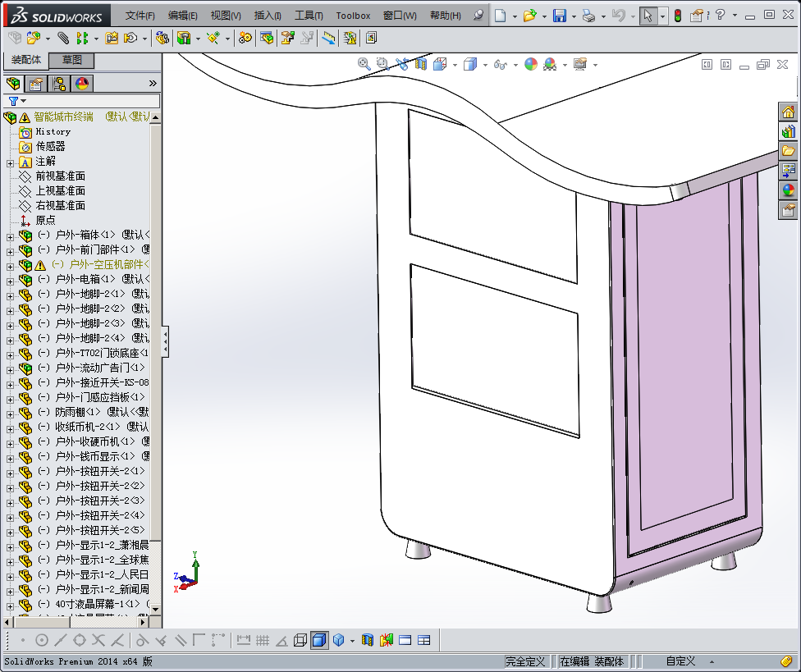Click the Zoom to Fit icon
Viewport: 801px width, 672px height.
coord(364,64)
